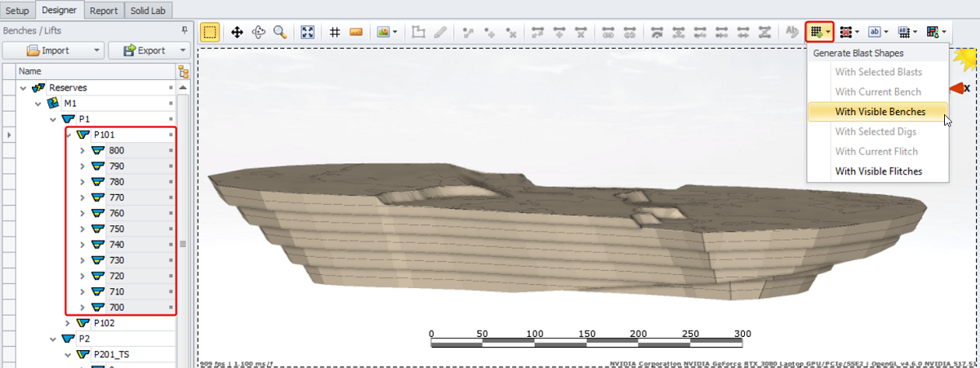The height and width of the screenshot is (368, 980).
Task: Toggle the visibility marker for Reserves
Action: (x=171, y=88)
